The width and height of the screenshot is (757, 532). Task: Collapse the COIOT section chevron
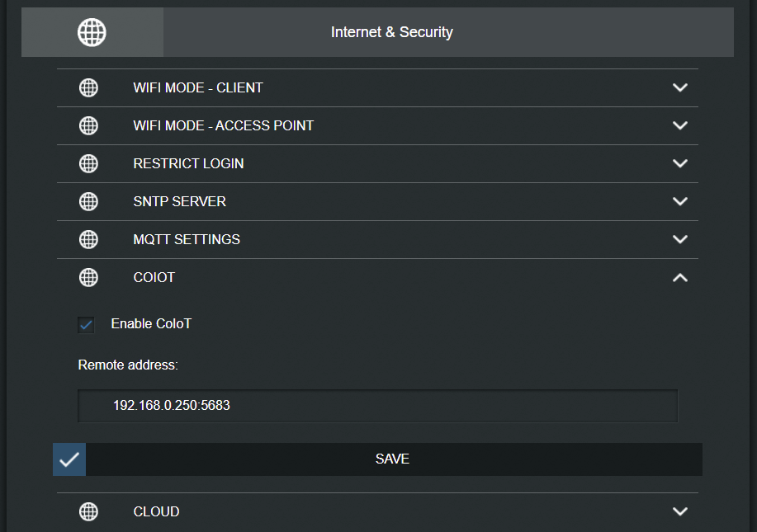680,278
